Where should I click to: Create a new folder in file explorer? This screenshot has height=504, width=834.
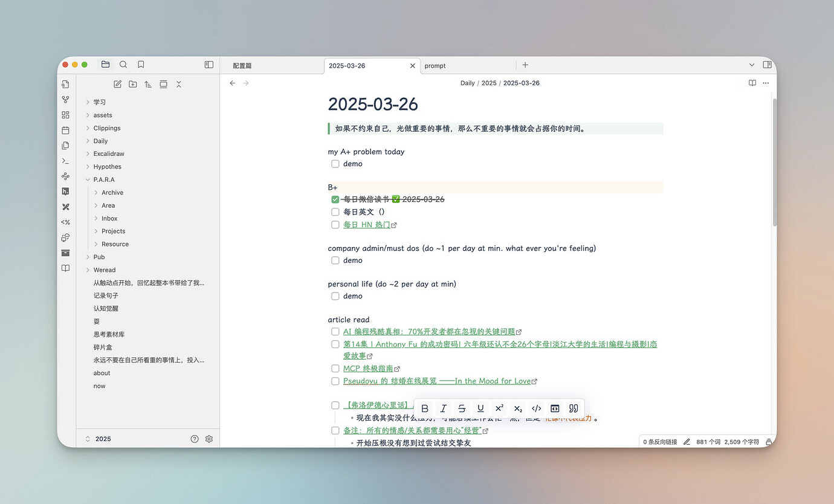pyautogui.click(x=132, y=84)
